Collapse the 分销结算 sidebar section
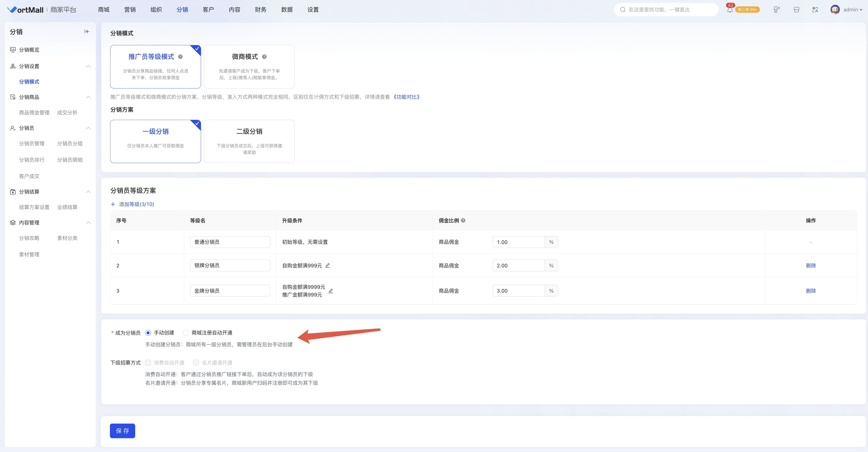 coord(88,192)
